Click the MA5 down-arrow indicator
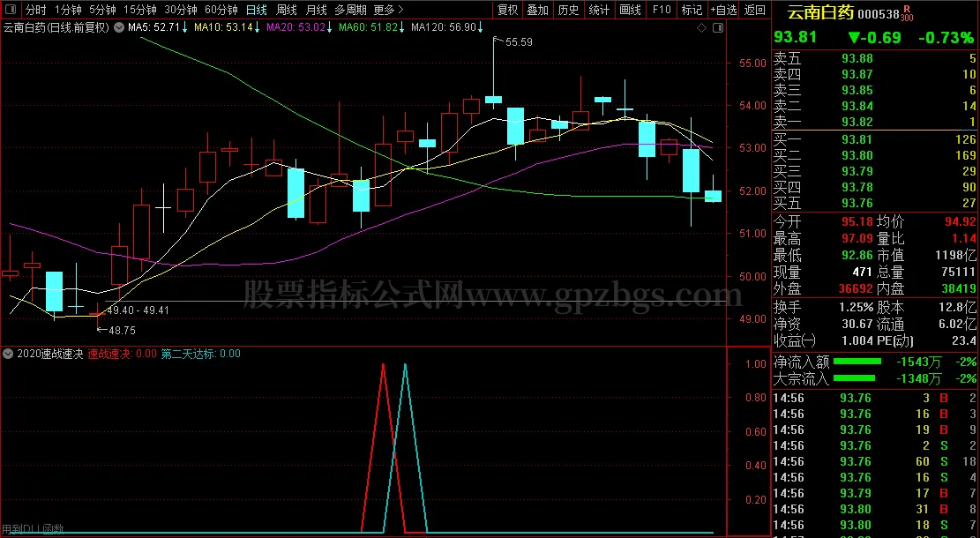 tap(185, 27)
